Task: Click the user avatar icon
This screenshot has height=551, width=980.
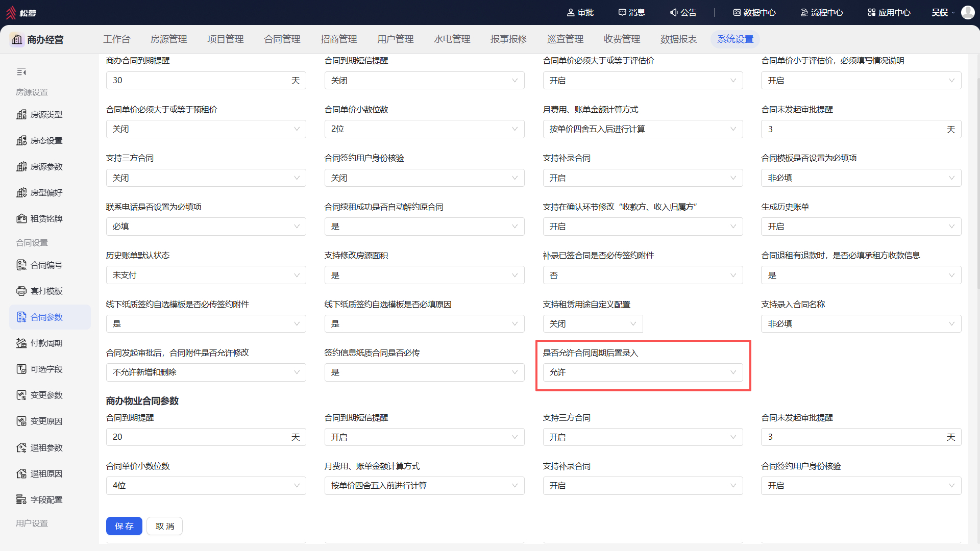Action: (x=968, y=12)
